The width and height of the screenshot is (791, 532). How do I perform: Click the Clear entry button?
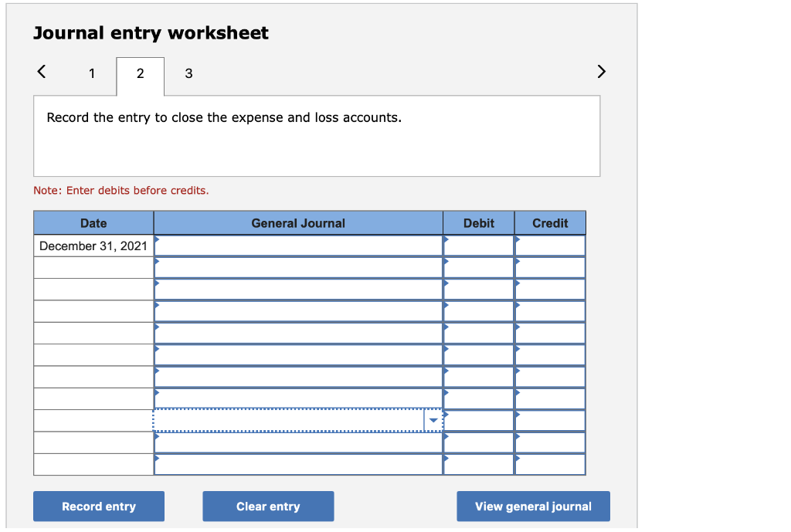[x=268, y=506]
